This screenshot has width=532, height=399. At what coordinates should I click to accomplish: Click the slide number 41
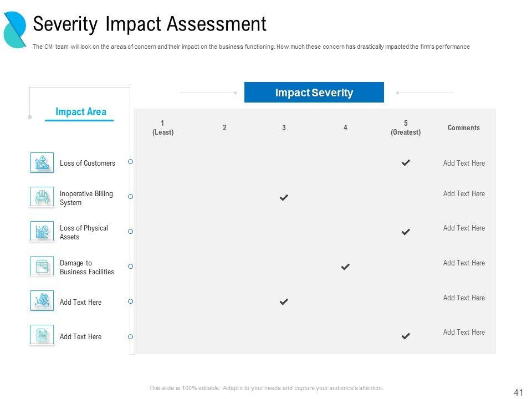tap(519, 392)
